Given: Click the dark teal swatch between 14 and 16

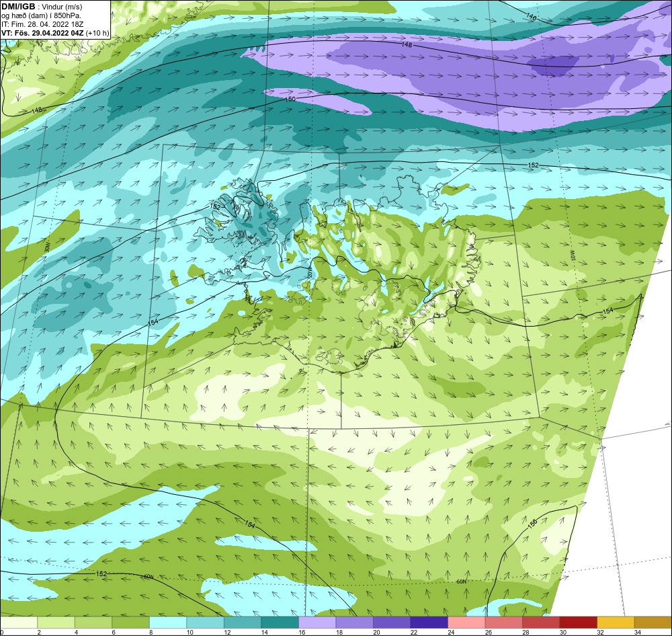Looking at the screenshot, I should pos(280,623).
